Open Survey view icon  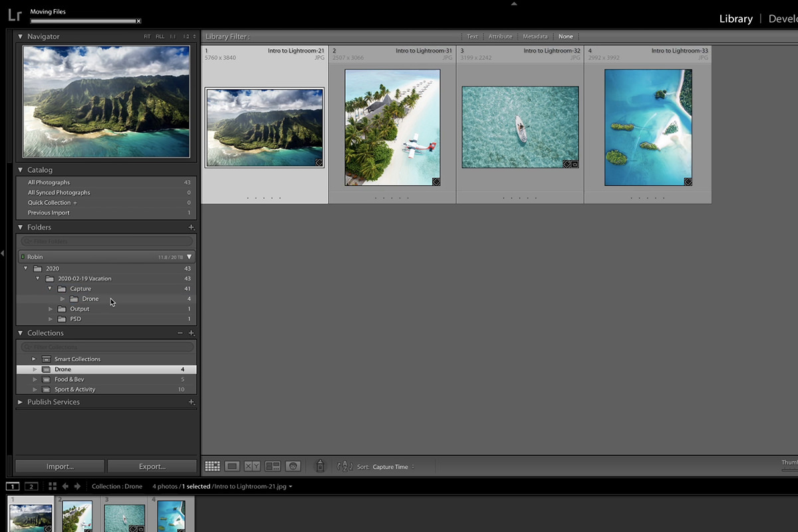point(273,467)
